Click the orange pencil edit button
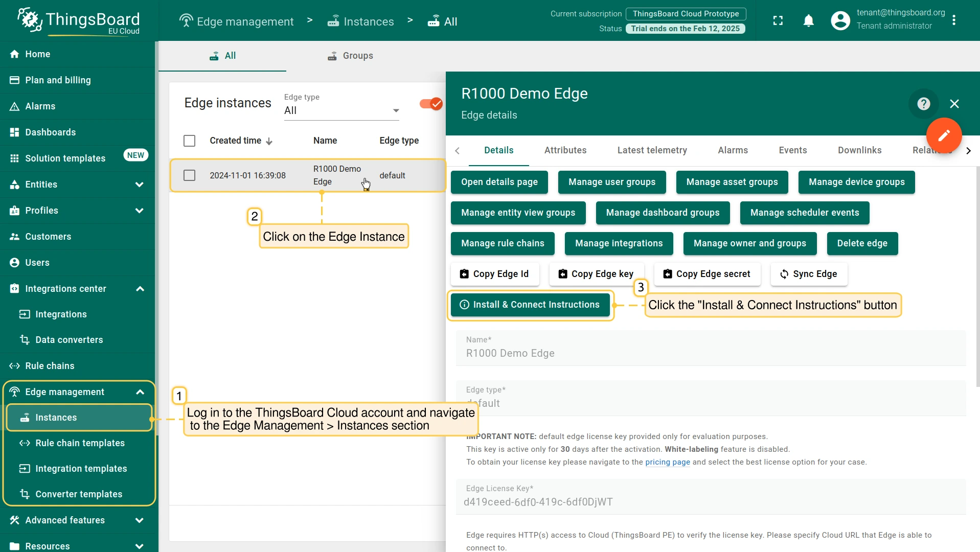The height and width of the screenshot is (552, 980). click(944, 135)
